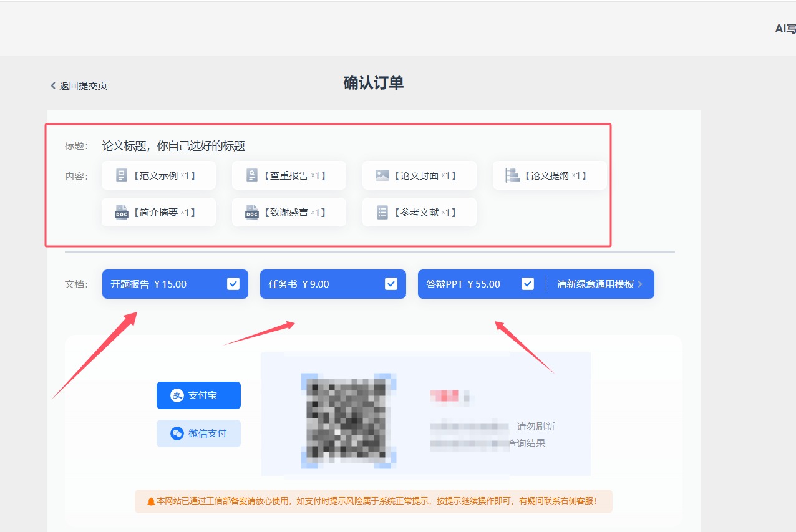Click the chevron next to 清新绿意通用模板
Screen dimensions: 796x532
(x=640, y=284)
